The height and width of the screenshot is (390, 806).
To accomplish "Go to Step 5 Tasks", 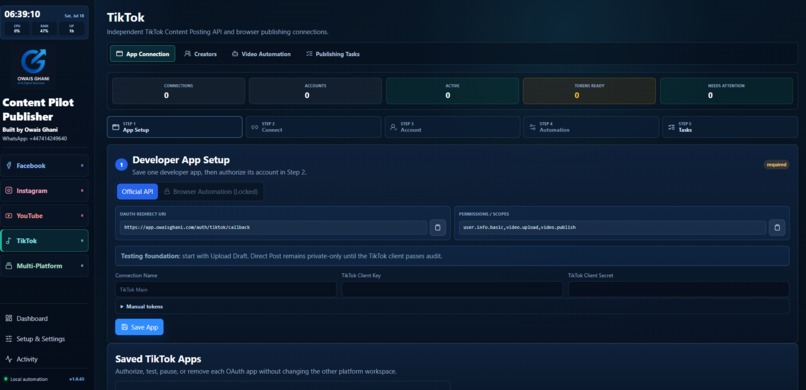I will 730,127.
